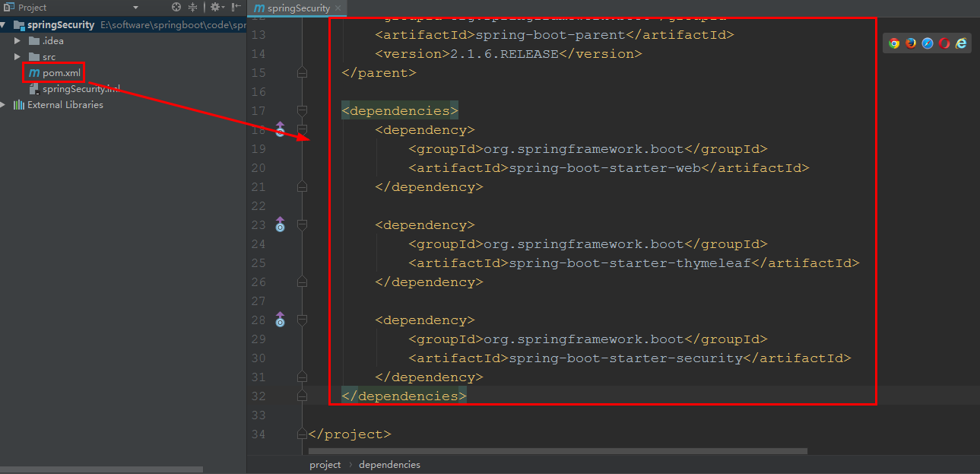Click opening <dependencies> tag

[400, 111]
